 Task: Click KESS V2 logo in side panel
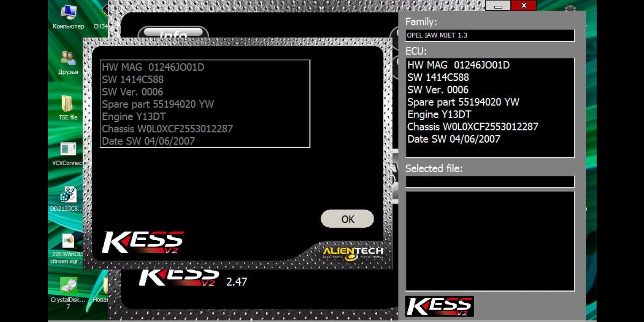[x=439, y=306]
